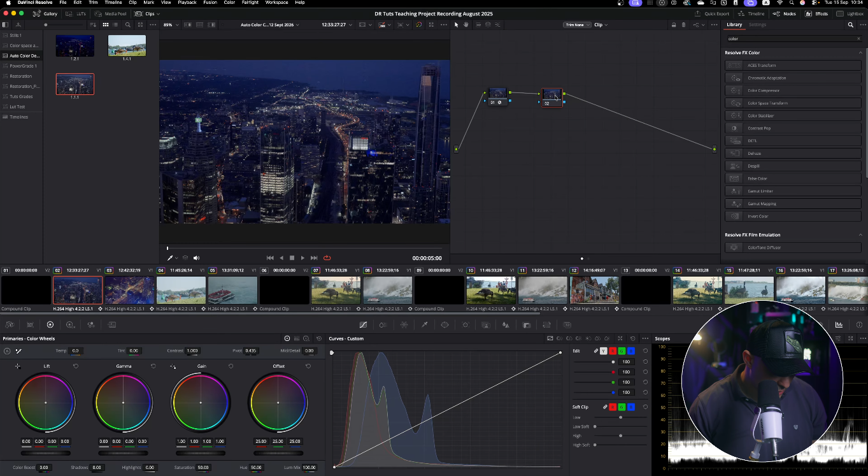Select the Curves palette icon

[x=363, y=324]
